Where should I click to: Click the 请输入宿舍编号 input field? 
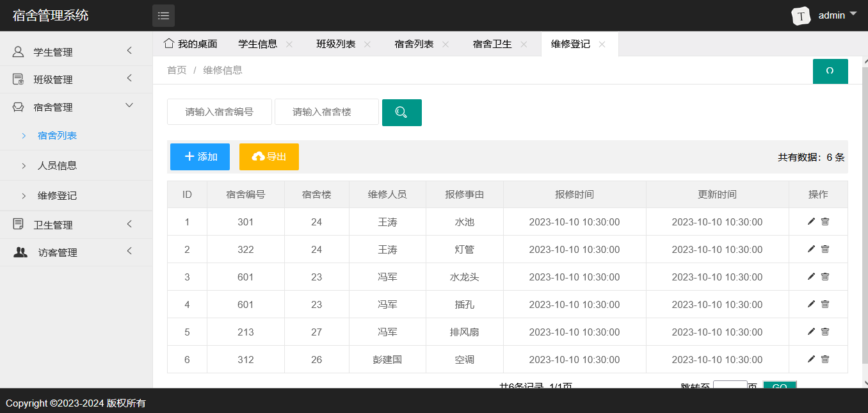[x=220, y=112]
